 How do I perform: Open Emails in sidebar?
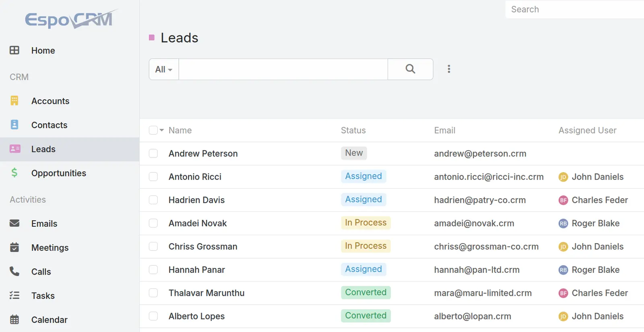(44, 223)
